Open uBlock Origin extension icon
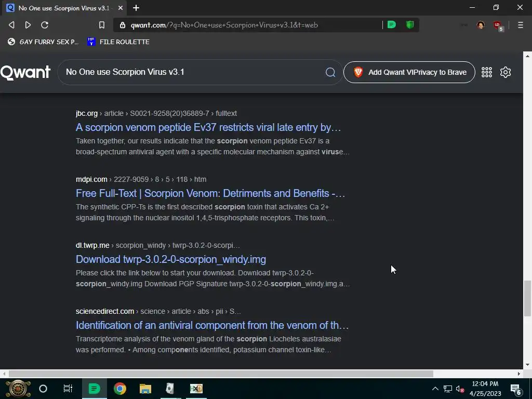The height and width of the screenshot is (399, 532). (498, 25)
